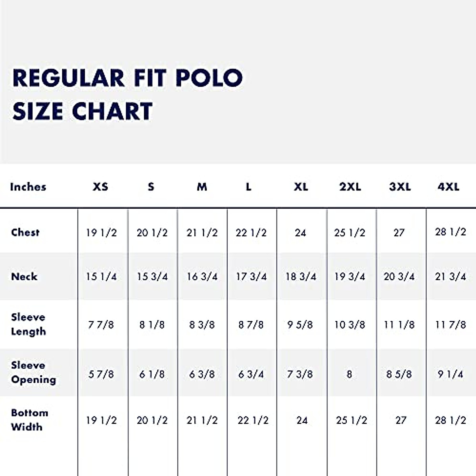Select the Bottom Width row label
This screenshot has width=476, height=476.
[x=29, y=420]
